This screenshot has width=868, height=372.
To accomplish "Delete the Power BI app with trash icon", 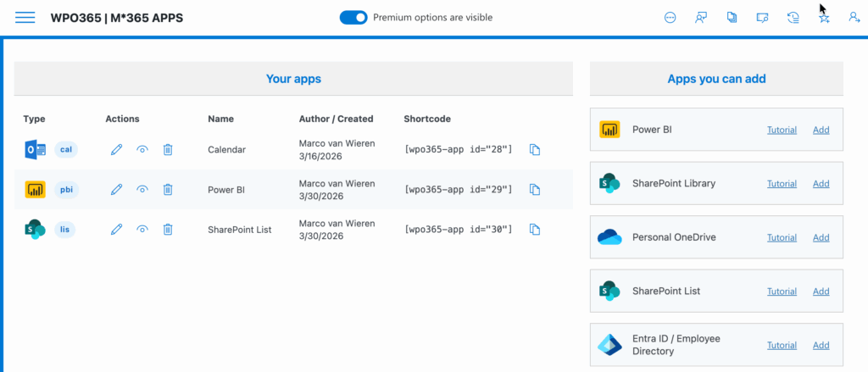I will pyautogui.click(x=168, y=189).
